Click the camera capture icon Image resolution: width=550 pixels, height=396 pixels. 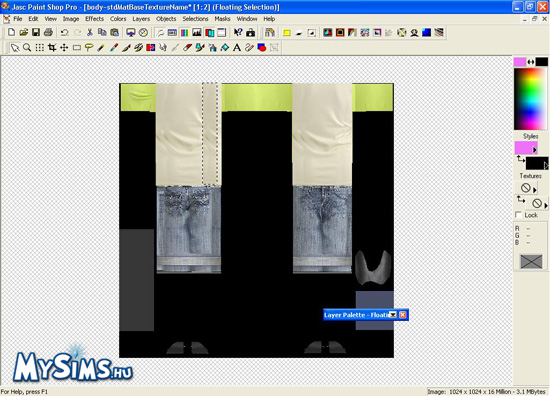pyautogui.click(x=250, y=33)
